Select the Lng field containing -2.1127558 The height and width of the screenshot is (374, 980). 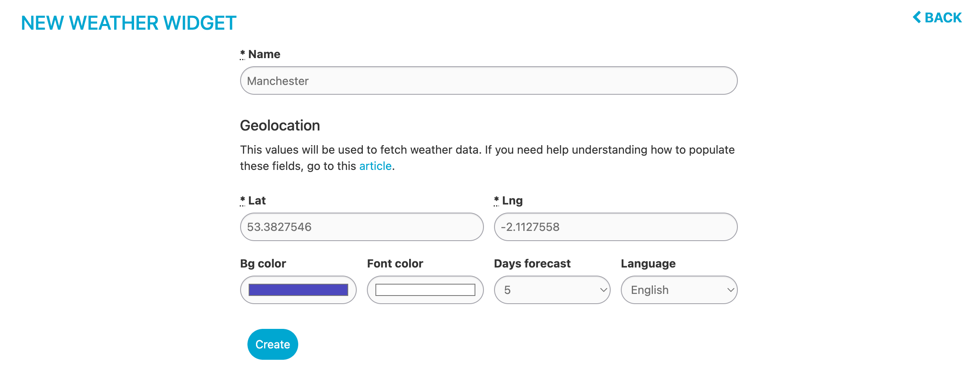(x=614, y=227)
